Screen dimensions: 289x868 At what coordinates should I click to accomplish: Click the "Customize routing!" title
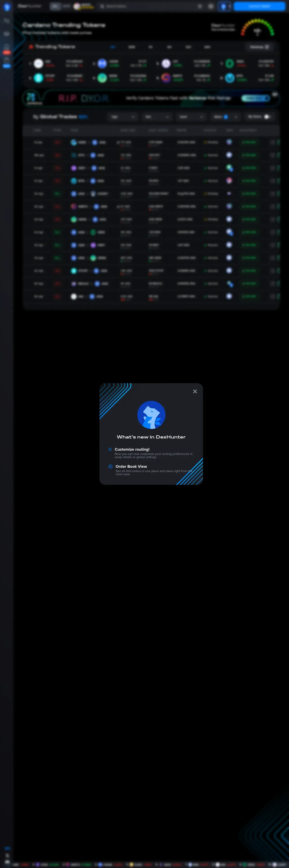(132, 449)
